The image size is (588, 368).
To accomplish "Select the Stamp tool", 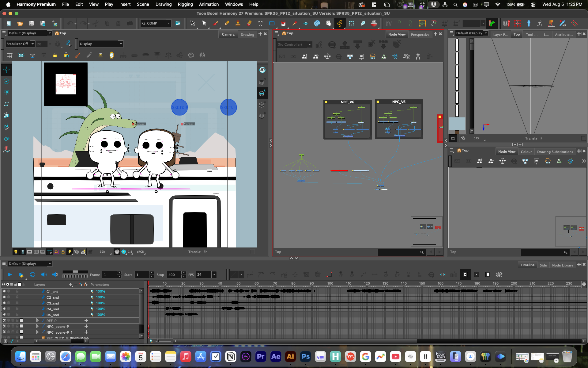I will (x=238, y=23).
